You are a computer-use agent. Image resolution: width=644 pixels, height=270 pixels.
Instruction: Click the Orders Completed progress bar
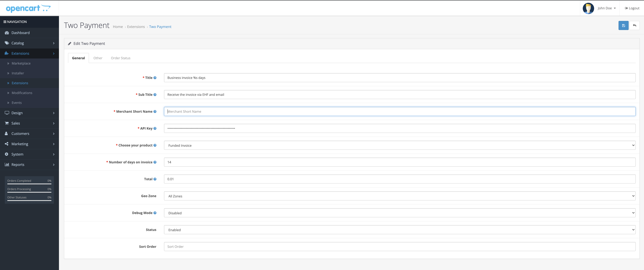point(29,184)
